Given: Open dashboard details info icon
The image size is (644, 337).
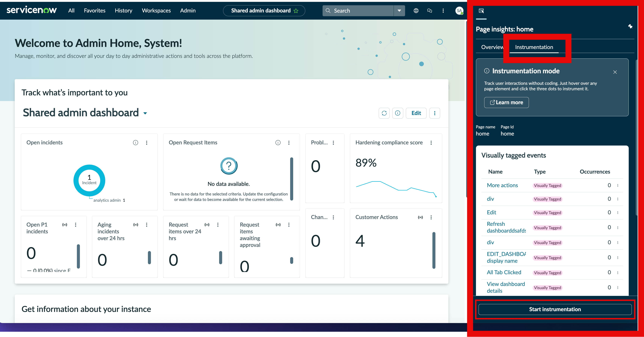Looking at the screenshot, I should [398, 113].
